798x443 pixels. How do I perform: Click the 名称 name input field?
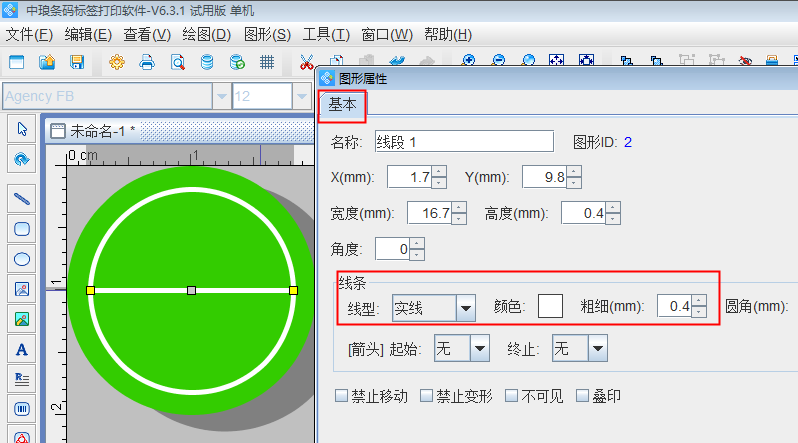464,142
